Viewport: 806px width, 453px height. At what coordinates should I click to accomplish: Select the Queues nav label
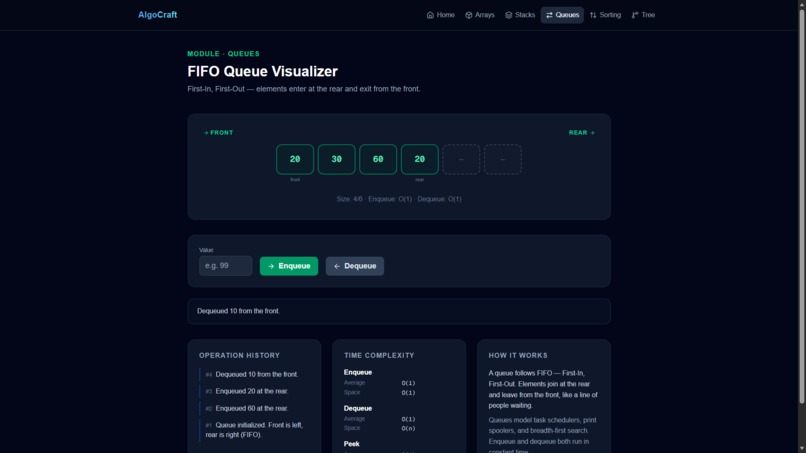pos(567,15)
